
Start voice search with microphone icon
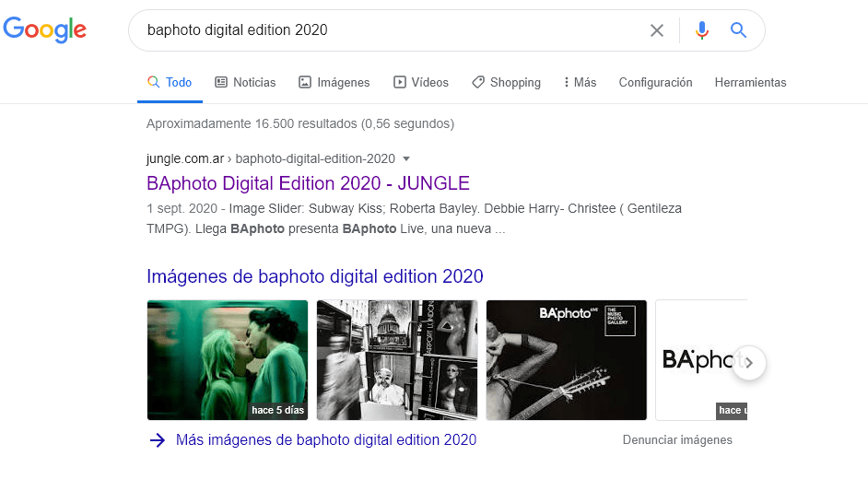(x=702, y=30)
